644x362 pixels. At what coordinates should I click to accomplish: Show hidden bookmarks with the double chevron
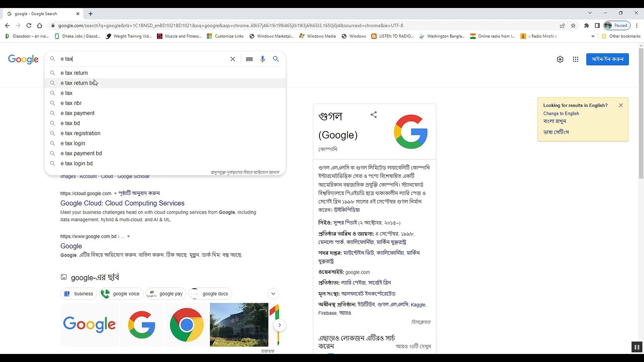click(593, 36)
